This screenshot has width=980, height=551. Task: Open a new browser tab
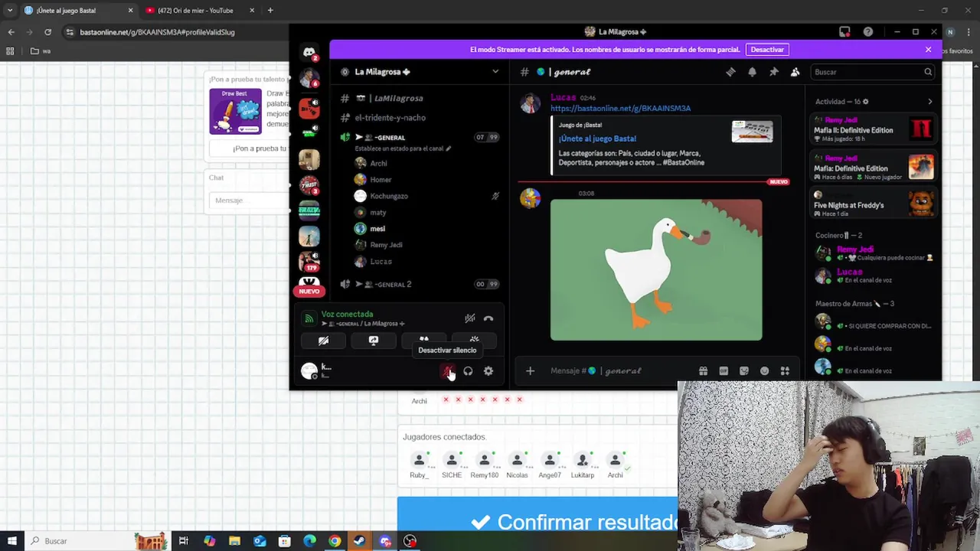pos(270,11)
